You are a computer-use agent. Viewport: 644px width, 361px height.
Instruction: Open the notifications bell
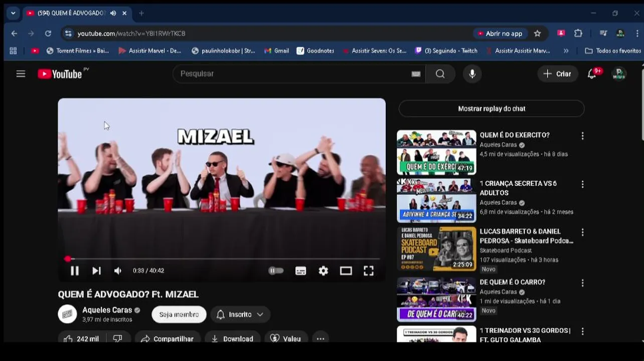[x=592, y=74]
